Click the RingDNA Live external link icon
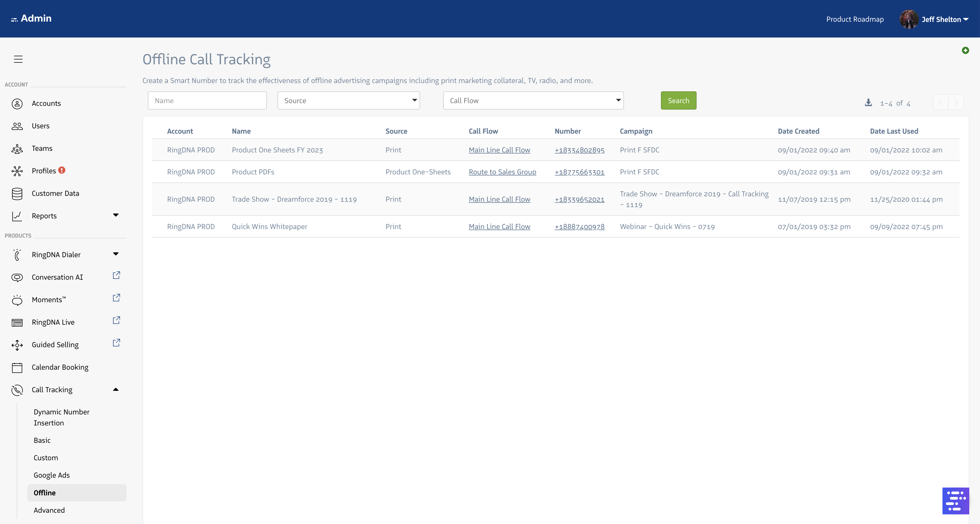980x524 pixels. point(117,320)
